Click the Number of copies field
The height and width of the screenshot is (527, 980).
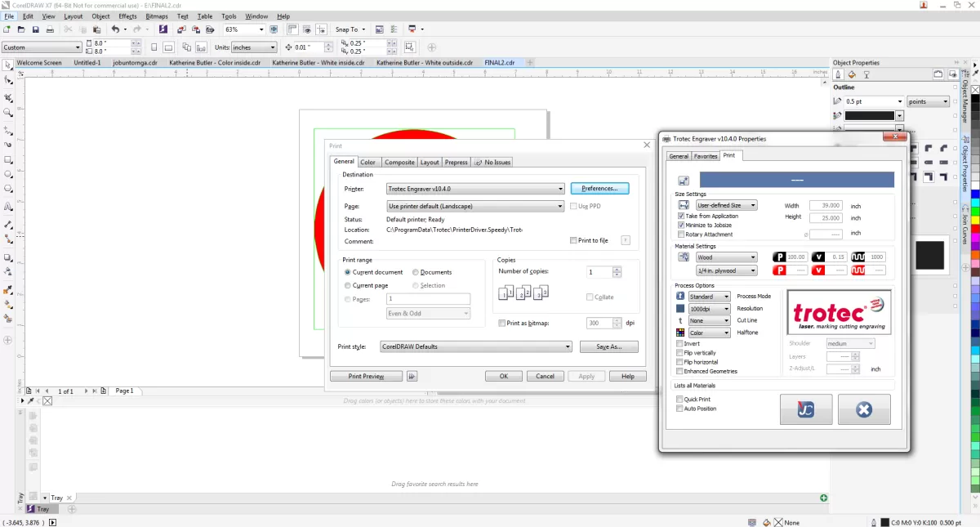[x=599, y=272]
